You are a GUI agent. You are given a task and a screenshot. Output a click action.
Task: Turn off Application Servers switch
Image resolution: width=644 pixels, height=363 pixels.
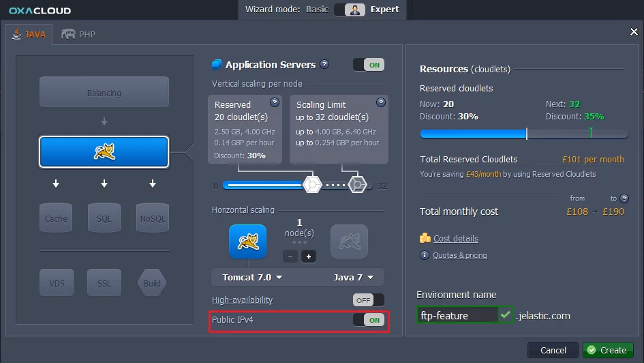click(369, 65)
